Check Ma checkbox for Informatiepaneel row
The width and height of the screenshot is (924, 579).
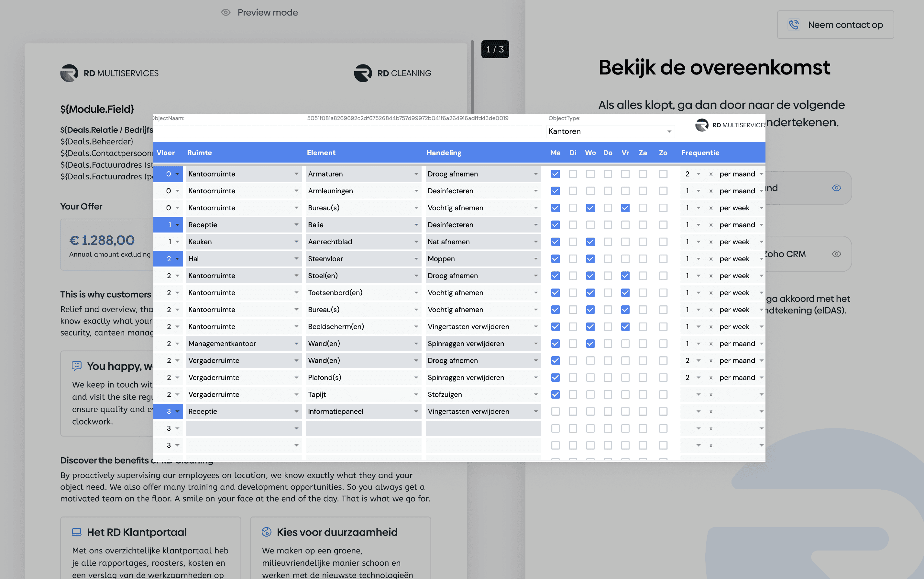point(555,411)
